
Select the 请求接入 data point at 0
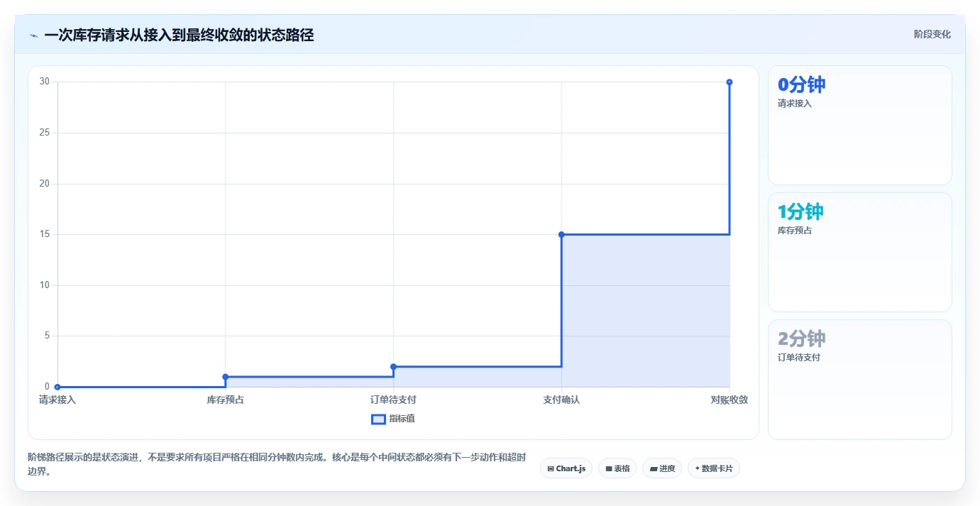[57, 387]
